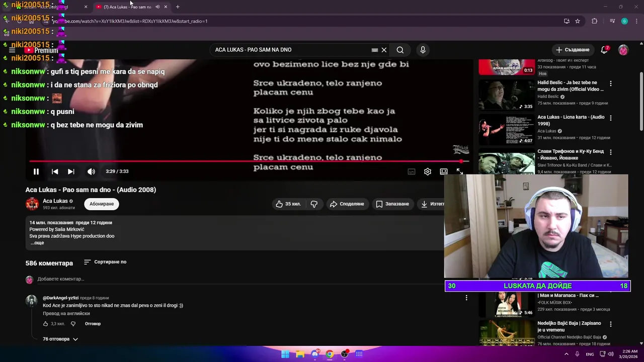The width and height of the screenshot is (644, 362).
Task: Open menu for Halid Beslic video
Action: click(x=611, y=83)
